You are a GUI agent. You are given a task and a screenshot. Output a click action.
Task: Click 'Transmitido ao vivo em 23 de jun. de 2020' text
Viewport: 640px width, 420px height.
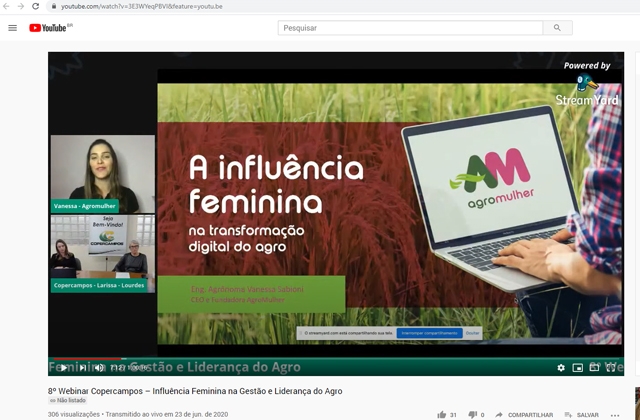coord(167,414)
